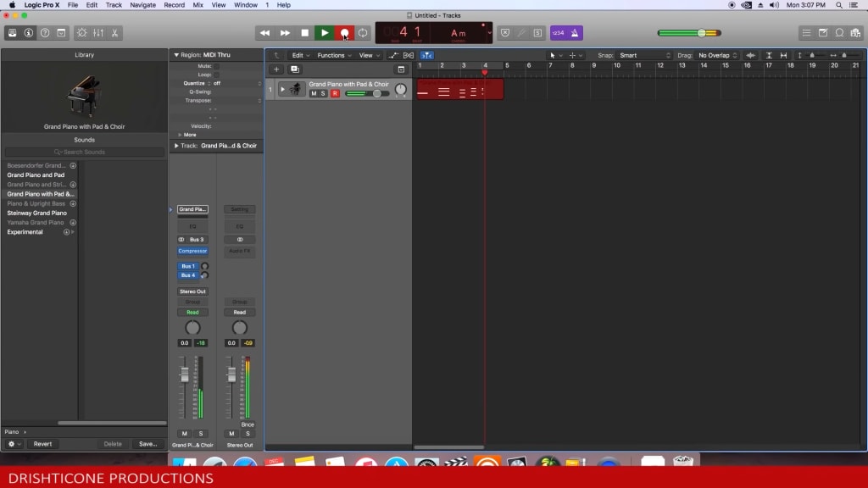Open the LCD display mode dropdown arrow

click(x=489, y=33)
